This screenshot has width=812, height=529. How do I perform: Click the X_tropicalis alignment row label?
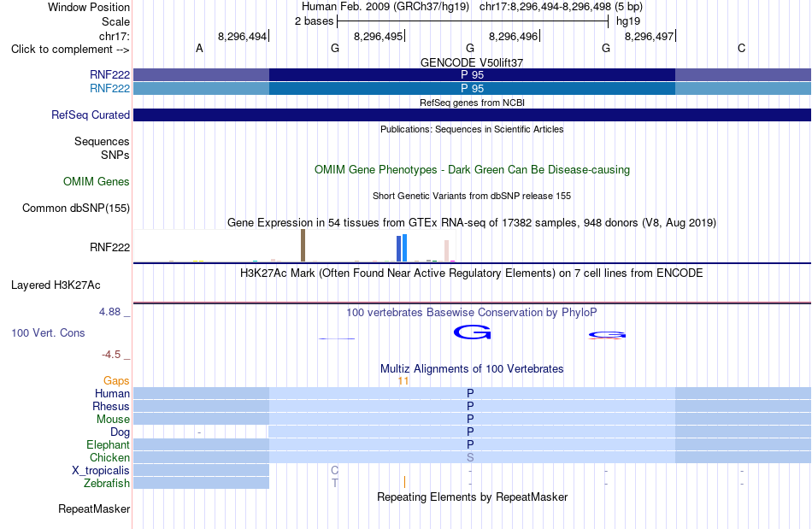click(101, 471)
